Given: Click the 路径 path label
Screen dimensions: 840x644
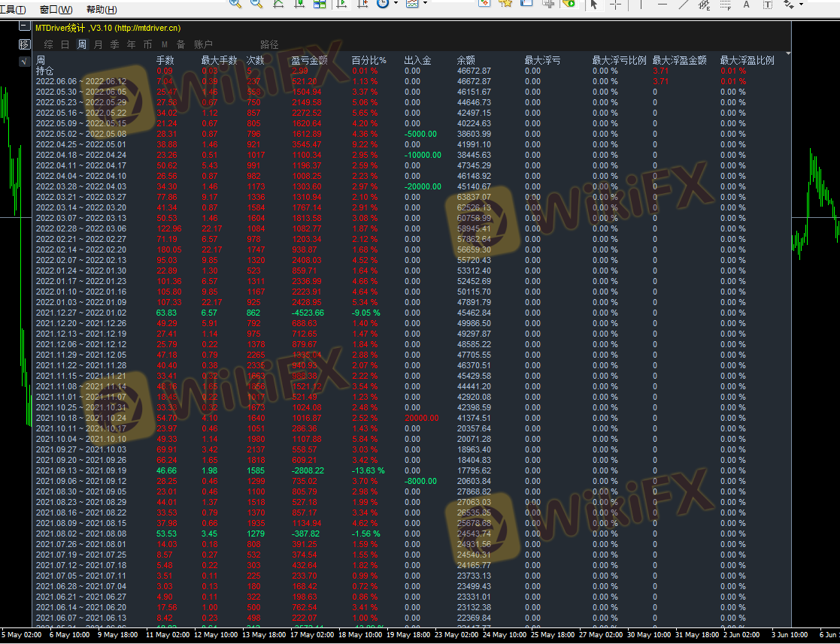Looking at the screenshot, I should tap(268, 44).
